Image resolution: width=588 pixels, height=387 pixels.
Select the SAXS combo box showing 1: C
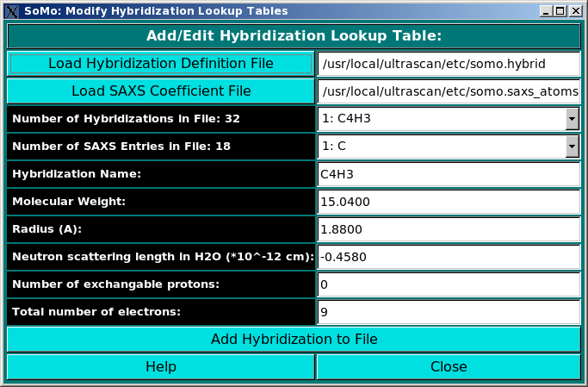(441, 147)
